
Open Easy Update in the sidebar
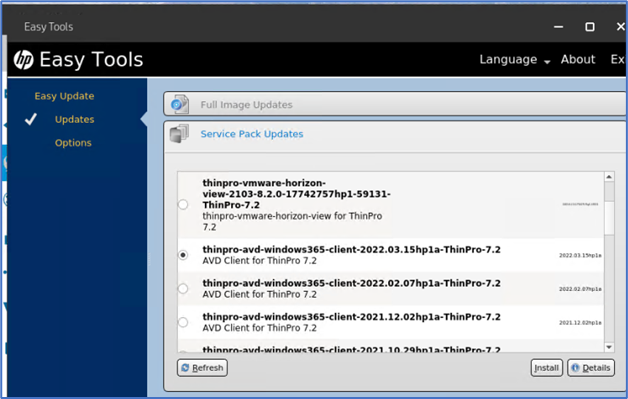click(x=64, y=96)
